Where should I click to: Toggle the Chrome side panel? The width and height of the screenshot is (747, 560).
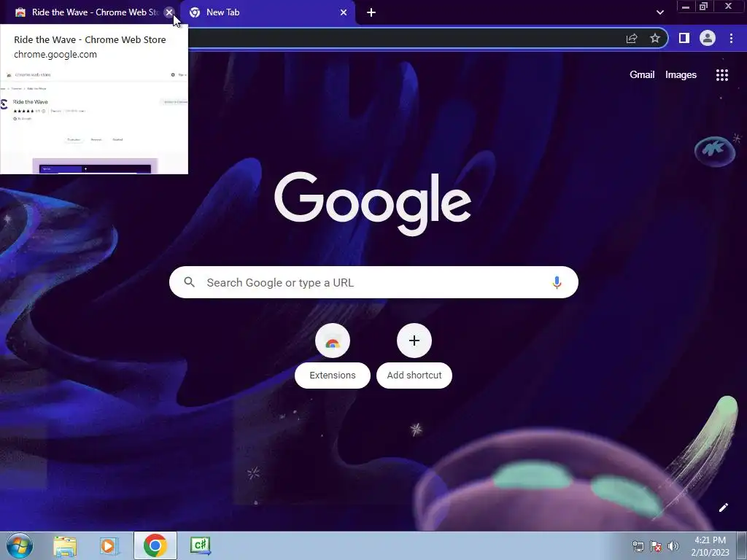pos(684,38)
